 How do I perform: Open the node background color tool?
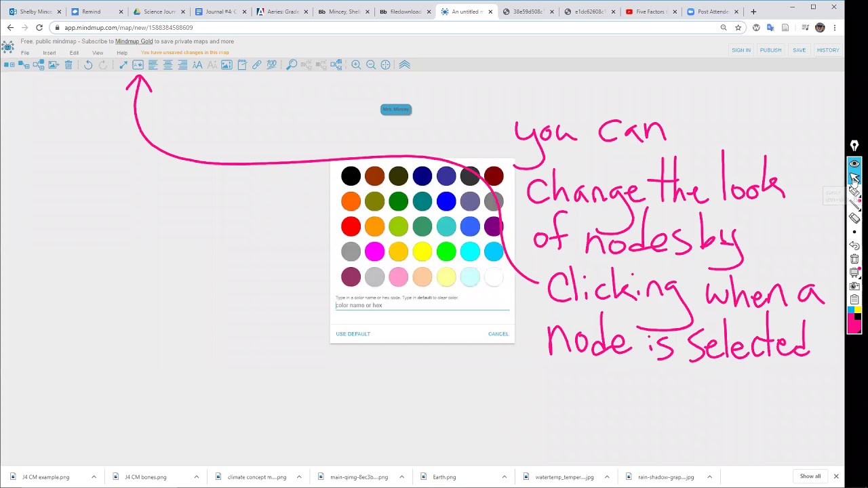[x=138, y=65]
